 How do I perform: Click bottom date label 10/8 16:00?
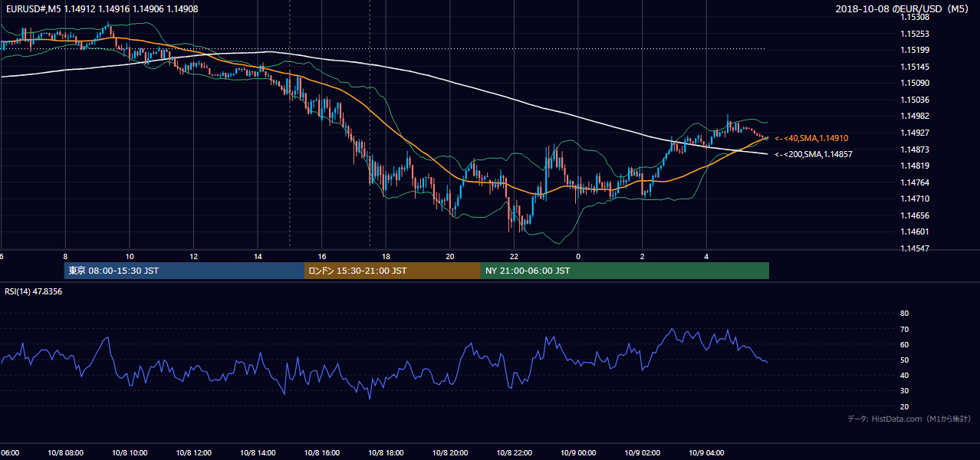[322, 452]
